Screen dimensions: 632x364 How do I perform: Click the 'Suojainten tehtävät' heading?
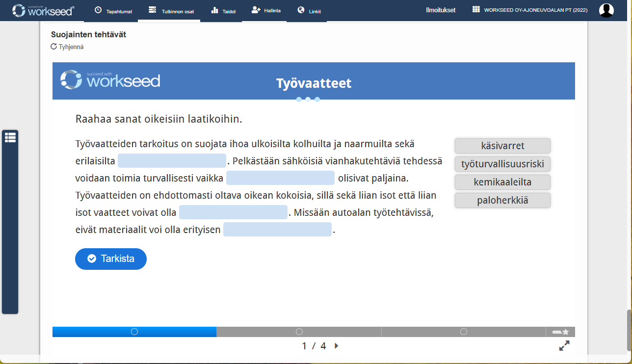tap(89, 34)
